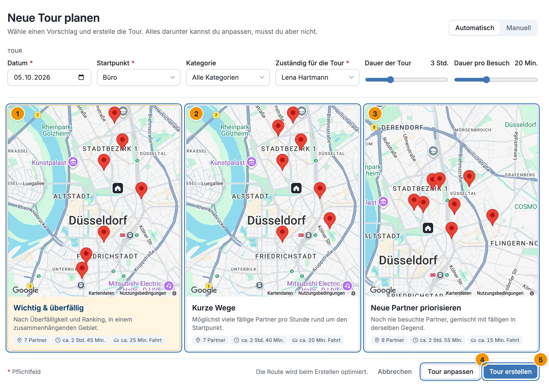The height and width of the screenshot is (392, 549).
Task: Select the Kurze Wege proposal card
Action: point(272,228)
